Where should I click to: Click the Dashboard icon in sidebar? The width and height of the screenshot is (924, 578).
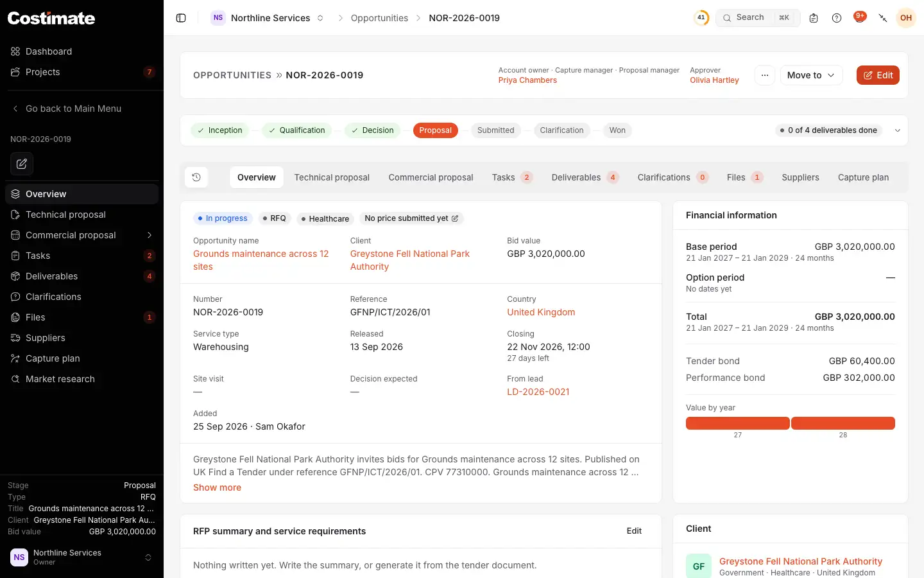coord(15,51)
